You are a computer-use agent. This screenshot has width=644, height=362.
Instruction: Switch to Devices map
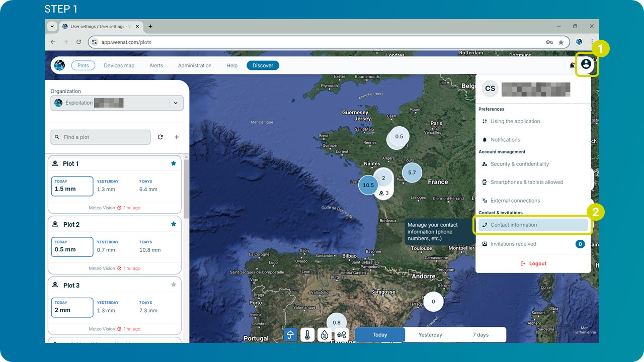click(119, 65)
